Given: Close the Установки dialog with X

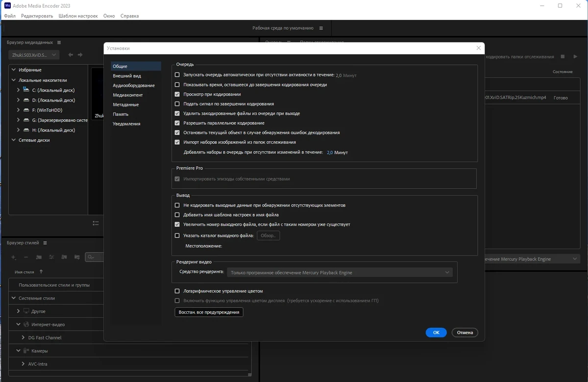Looking at the screenshot, I should pyautogui.click(x=479, y=48).
